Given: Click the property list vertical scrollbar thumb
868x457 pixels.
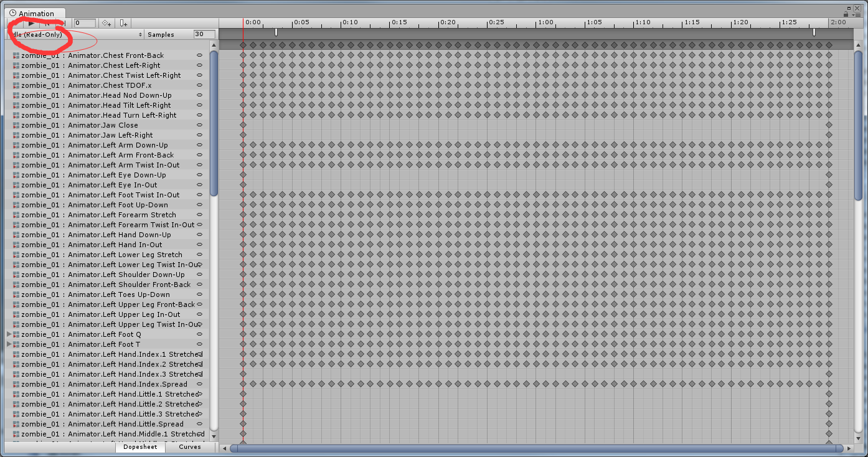Looking at the screenshot, I should pos(214,123).
